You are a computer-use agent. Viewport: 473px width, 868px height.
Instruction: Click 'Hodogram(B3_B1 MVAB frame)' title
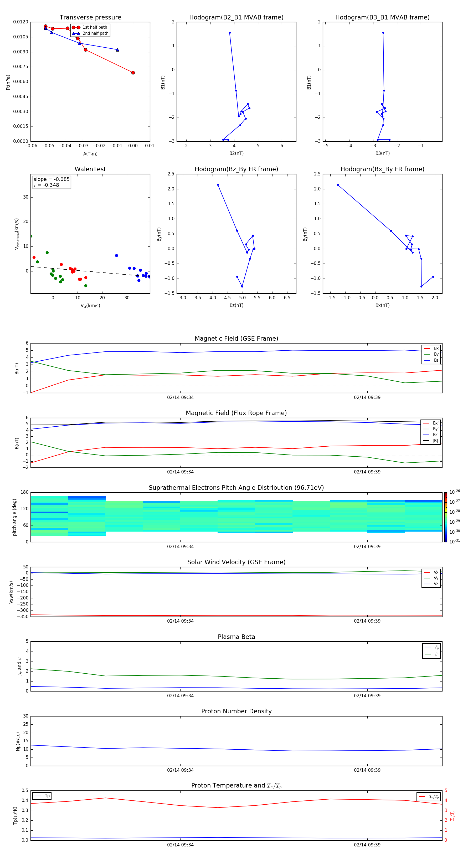click(x=382, y=17)
